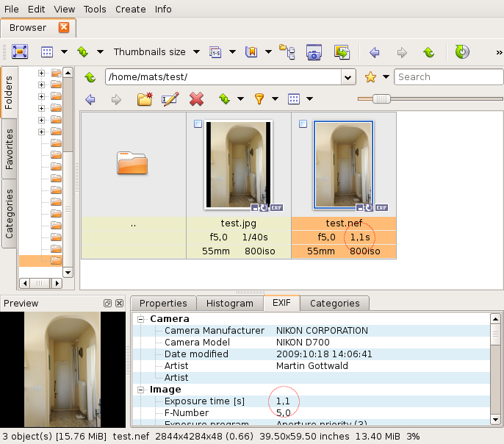The image size is (504, 444).
Task: Adjust the thumbnail zoom slider handle
Action: pyautogui.click(x=381, y=99)
